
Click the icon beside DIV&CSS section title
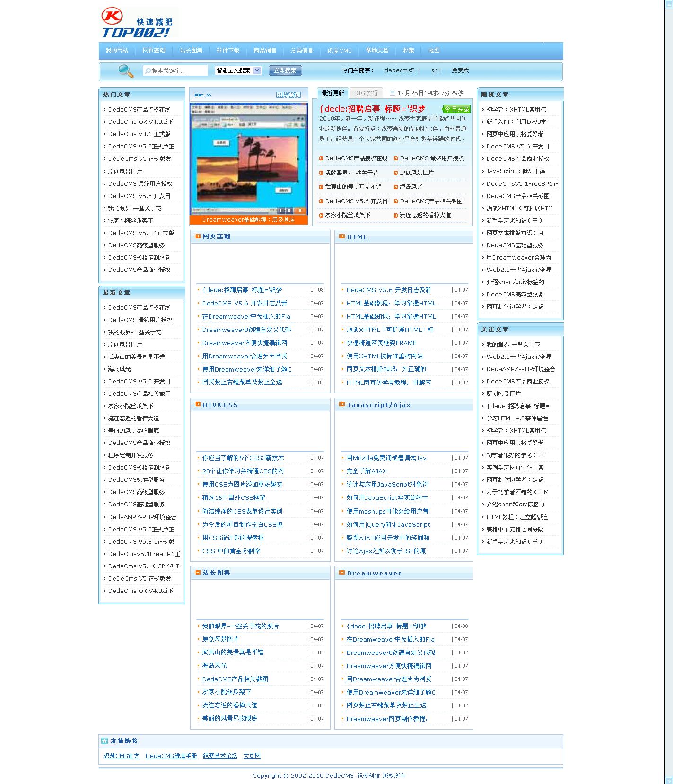tap(198, 405)
